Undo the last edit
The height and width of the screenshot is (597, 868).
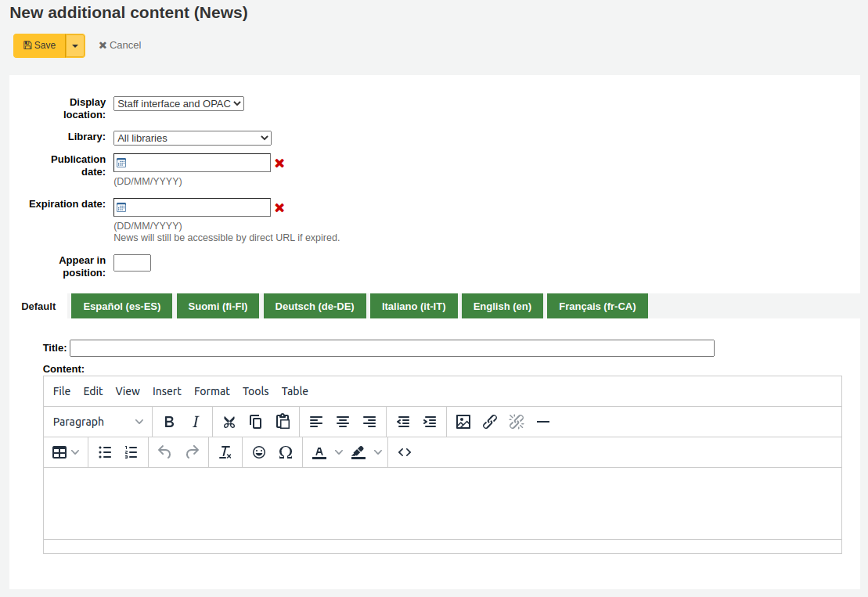(164, 452)
